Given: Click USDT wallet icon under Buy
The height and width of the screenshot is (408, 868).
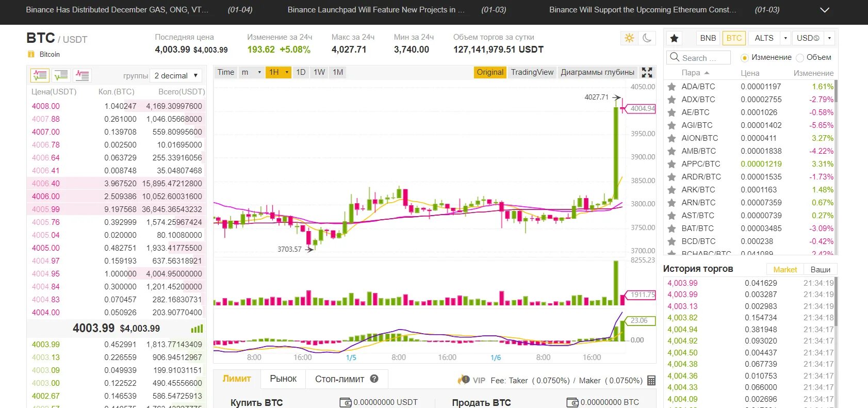Looking at the screenshot, I should 345,402.
